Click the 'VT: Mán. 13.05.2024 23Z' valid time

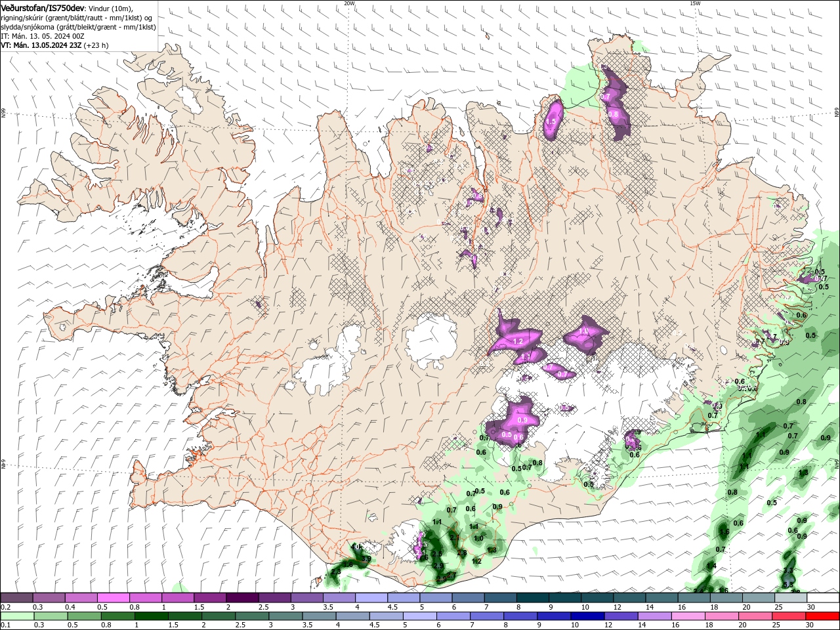41,45
